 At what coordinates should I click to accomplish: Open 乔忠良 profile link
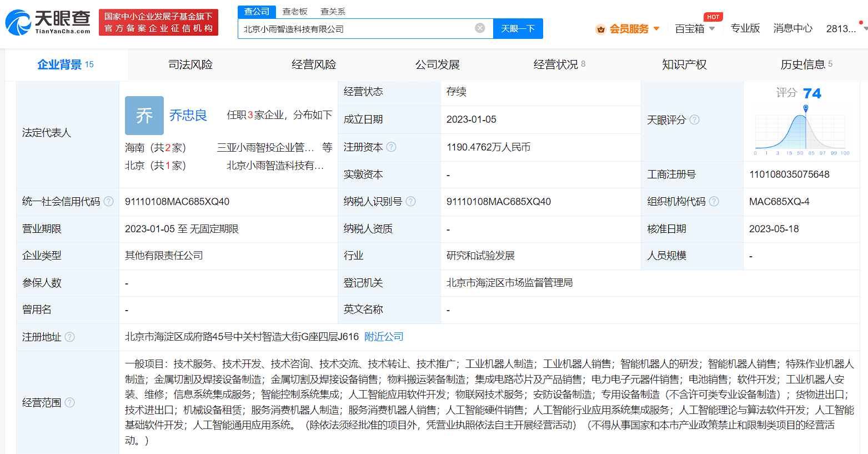pos(188,115)
